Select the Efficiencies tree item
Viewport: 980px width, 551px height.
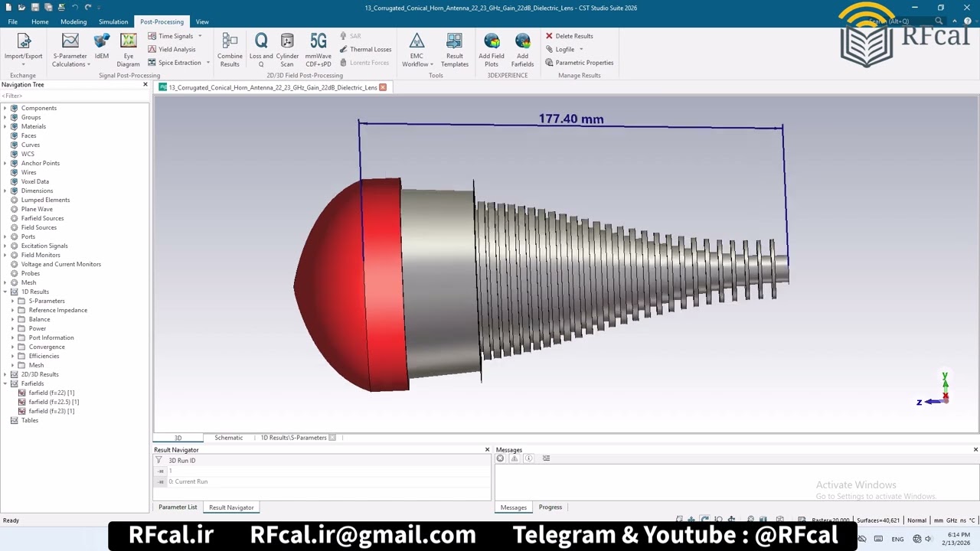[x=44, y=356]
